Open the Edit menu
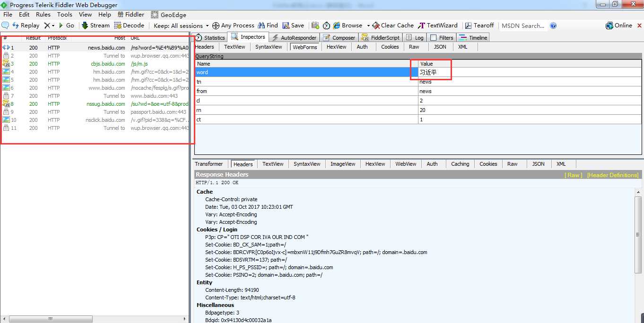The image size is (644, 323). 24,15
